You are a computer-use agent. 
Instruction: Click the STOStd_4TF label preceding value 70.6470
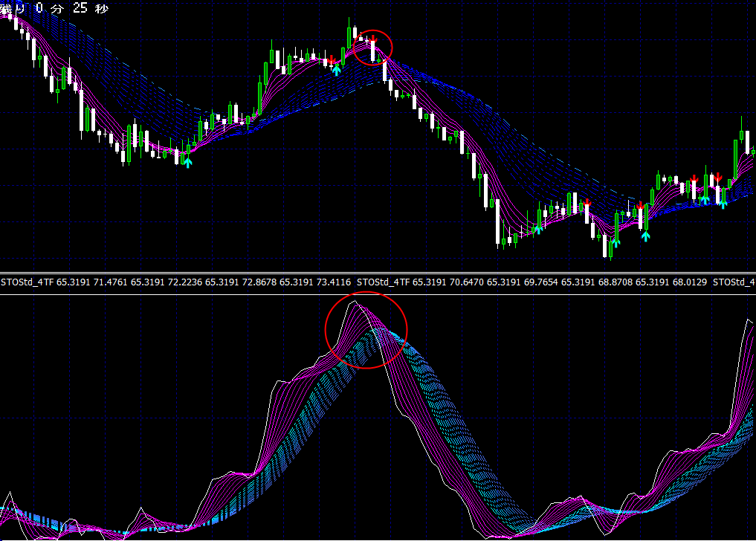tap(383, 282)
